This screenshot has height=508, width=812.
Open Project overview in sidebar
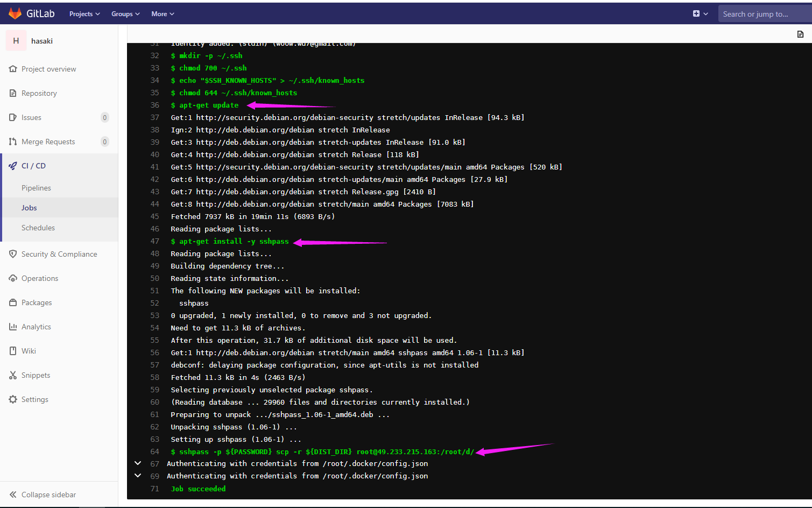49,69
